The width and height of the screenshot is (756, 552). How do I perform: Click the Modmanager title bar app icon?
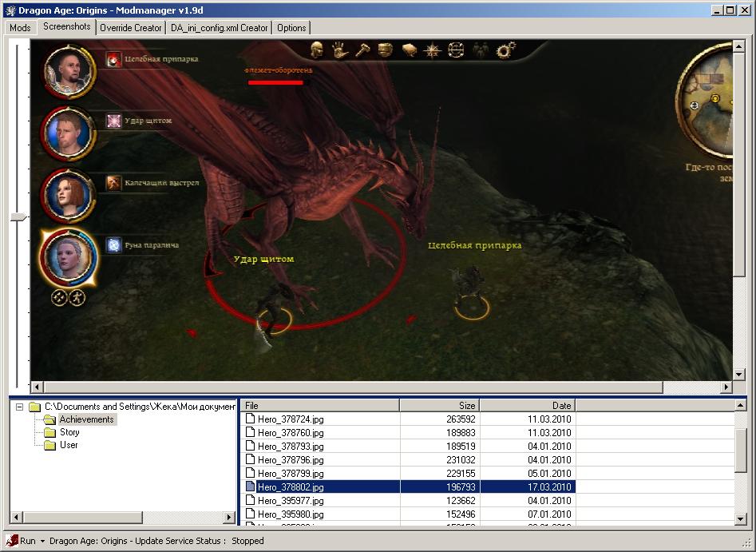10,10
